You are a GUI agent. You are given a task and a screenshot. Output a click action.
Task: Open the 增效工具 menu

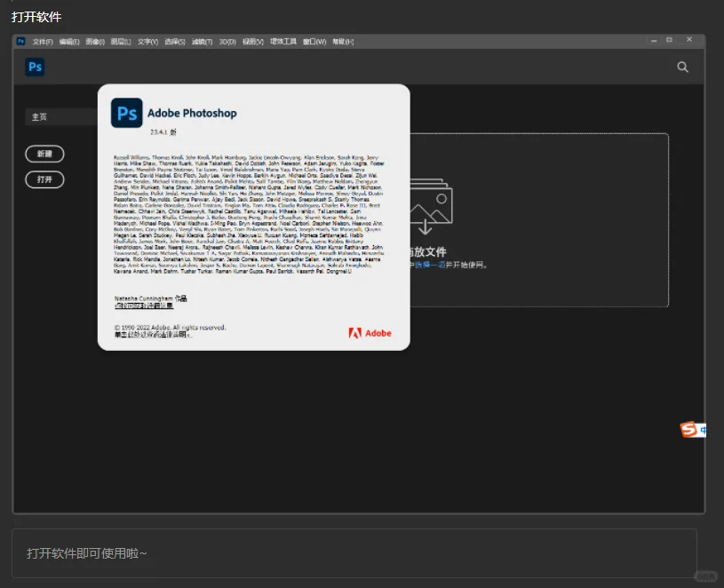tap(283, 42)
